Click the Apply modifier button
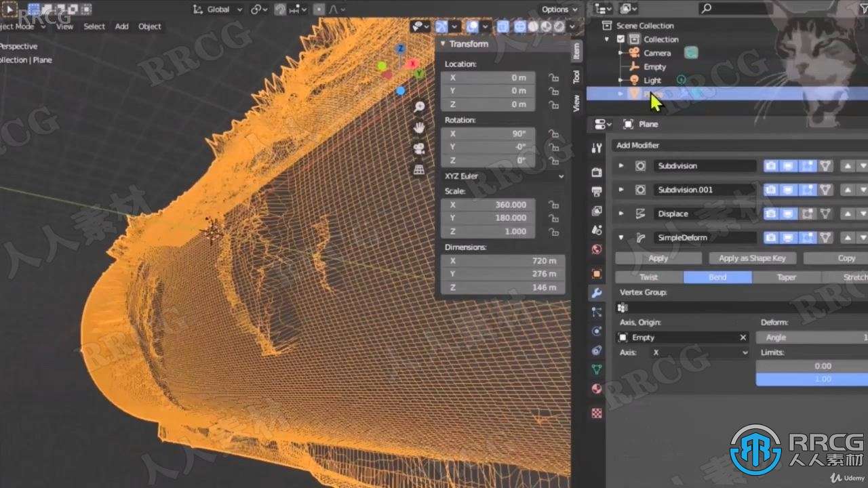The width and height of the screenshot is (868, 488). [x=658, y=258]
